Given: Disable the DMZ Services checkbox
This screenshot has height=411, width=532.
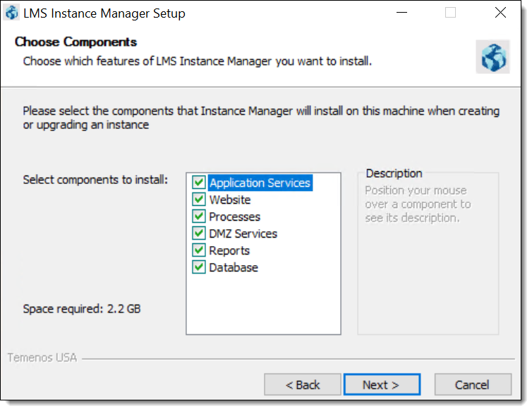Looking at the screenshot, I should point(199,233).
